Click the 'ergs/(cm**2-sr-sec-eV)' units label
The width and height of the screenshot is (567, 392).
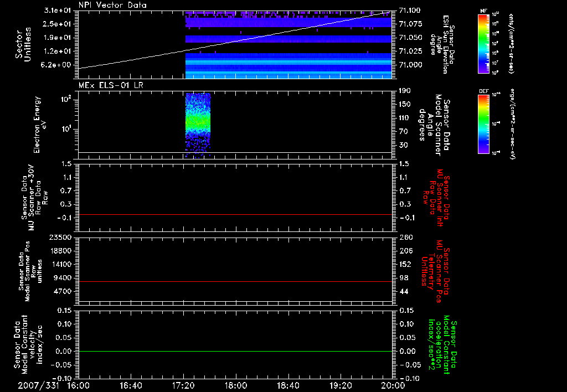(x=512, y=124)
